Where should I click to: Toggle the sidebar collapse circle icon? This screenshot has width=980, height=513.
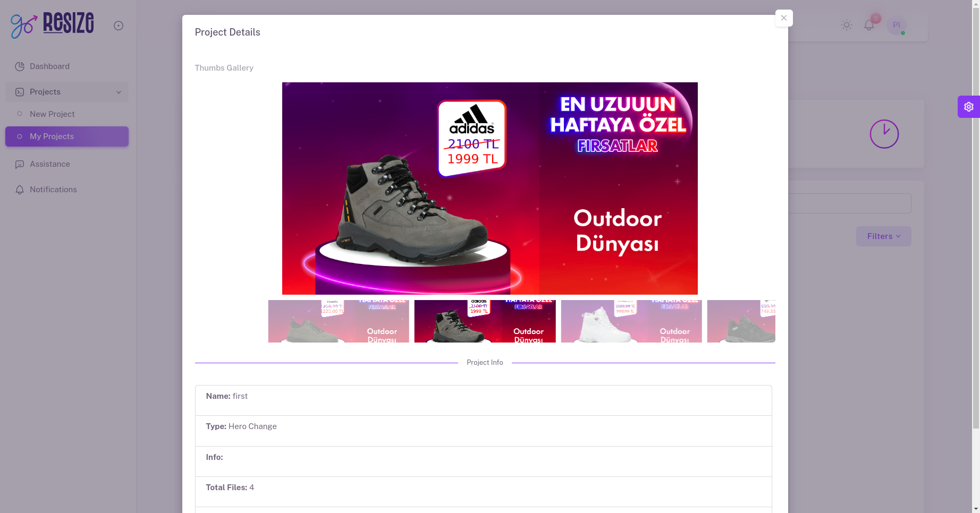point(119,25)
